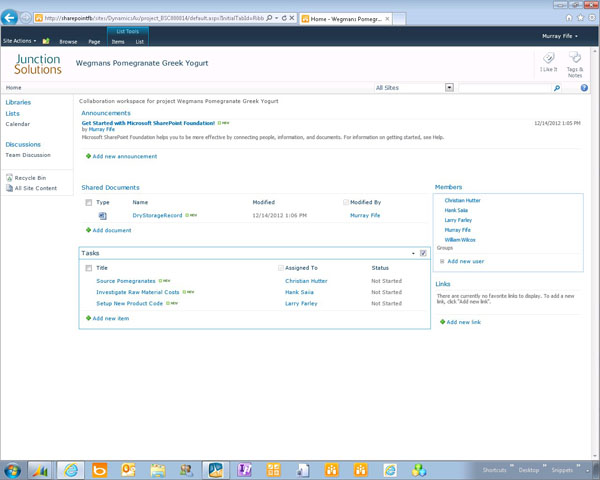Click the browser Back arrow button
The height and width of the screenshot is (480, 600).
pos(9,17)
